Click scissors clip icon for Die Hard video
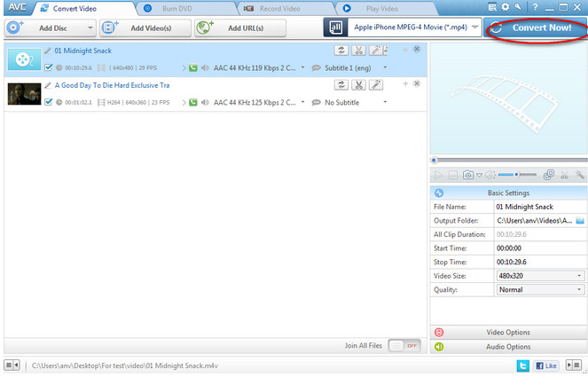Viewport: 588px width, 377px height. click(358, 85)
